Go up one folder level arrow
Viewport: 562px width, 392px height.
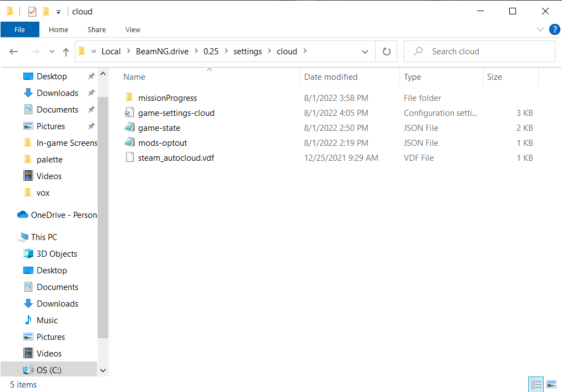tap(66, 52)
